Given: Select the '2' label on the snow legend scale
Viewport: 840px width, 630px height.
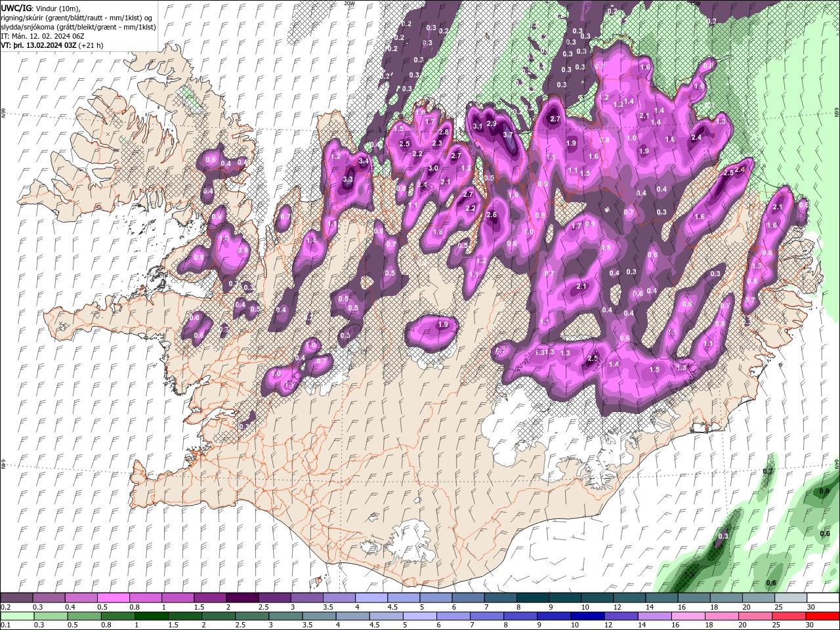Looking at the screenshot, I should click(228, 607).
